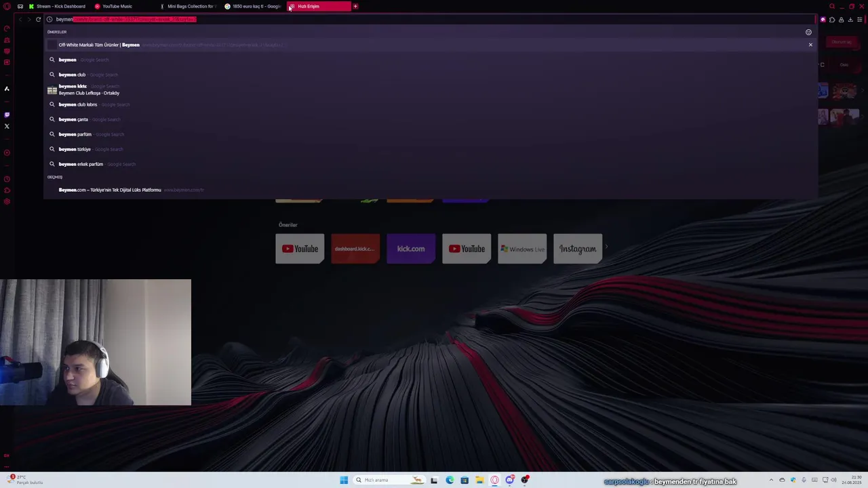This screenshot has height=488, width=868.
Task: Reload the page with refresh icon
Action: click(38, 19)
